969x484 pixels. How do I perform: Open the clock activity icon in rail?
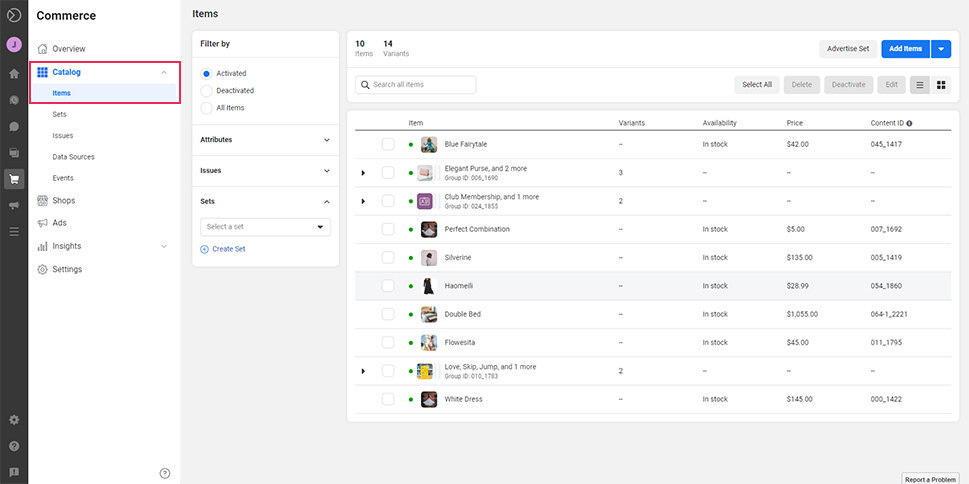pyautogui.click(x=14, y=100)
